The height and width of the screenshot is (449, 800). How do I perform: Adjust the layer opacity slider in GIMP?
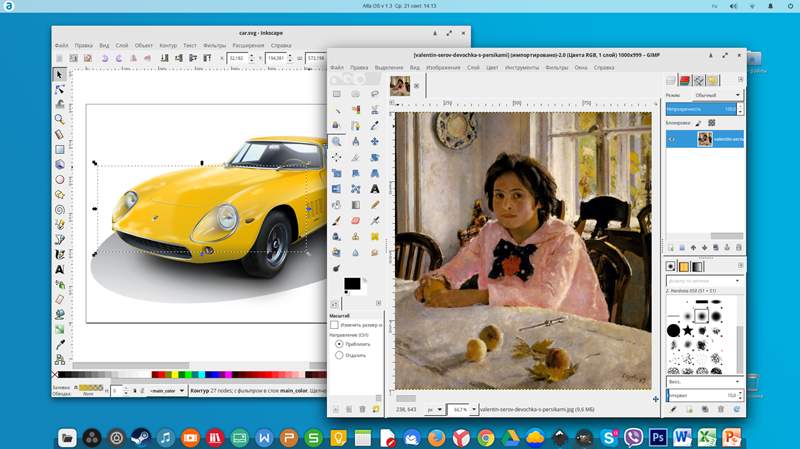pyautogui.click(x=701, y=109)
